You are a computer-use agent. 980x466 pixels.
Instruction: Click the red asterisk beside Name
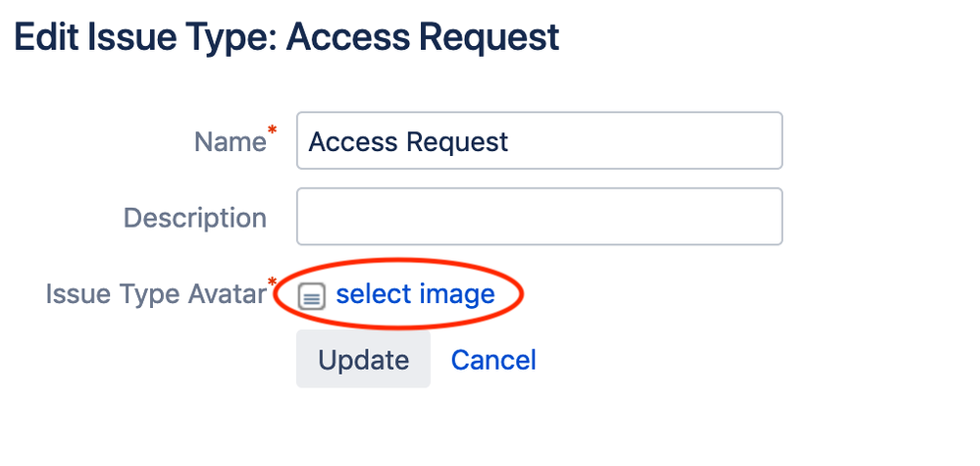[x=272, y=130]
